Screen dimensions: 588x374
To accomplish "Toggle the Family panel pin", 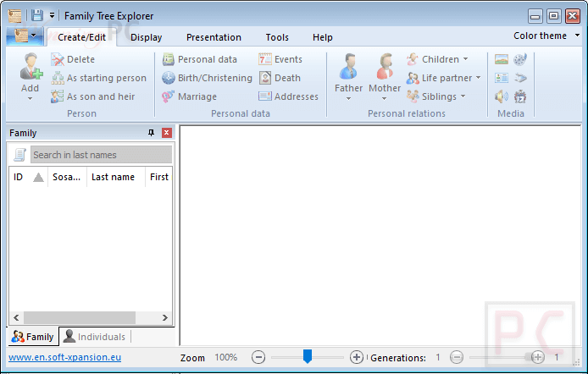I will click(x=151, y=133).
